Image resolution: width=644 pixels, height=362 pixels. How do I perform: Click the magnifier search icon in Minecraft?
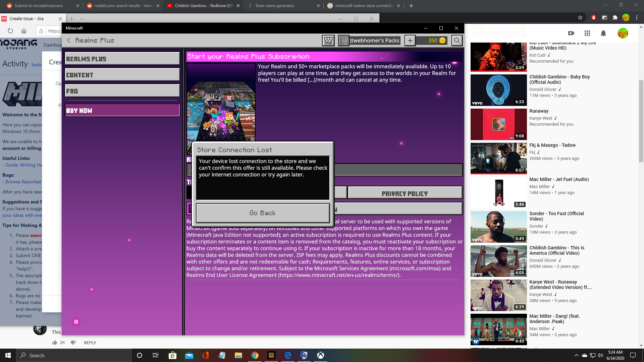pos(457,41)
